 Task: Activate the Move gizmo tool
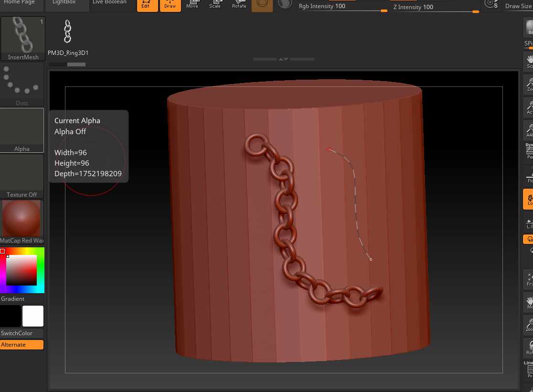192,5
